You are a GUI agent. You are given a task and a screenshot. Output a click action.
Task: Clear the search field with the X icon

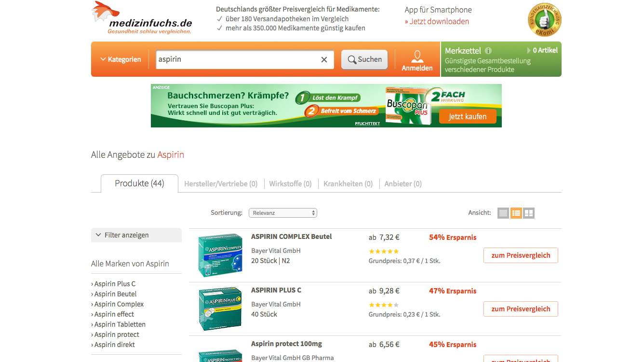pyautogui.click(x=324, y=59)
